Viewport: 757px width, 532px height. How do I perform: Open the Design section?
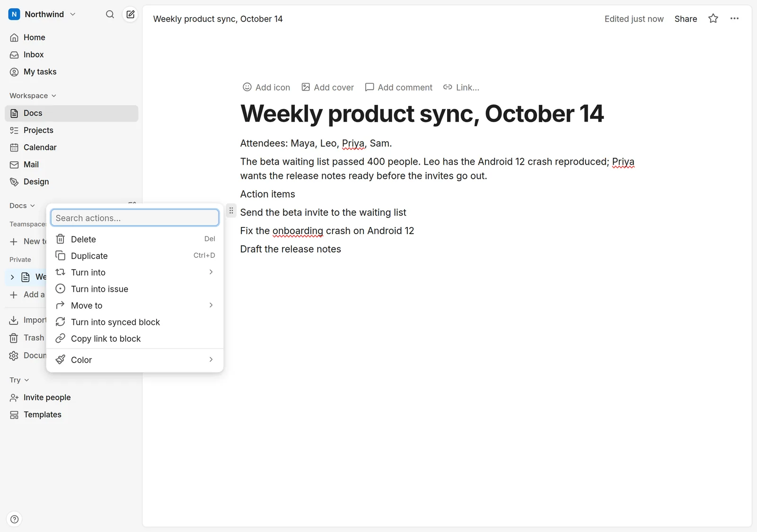point(71,182)
